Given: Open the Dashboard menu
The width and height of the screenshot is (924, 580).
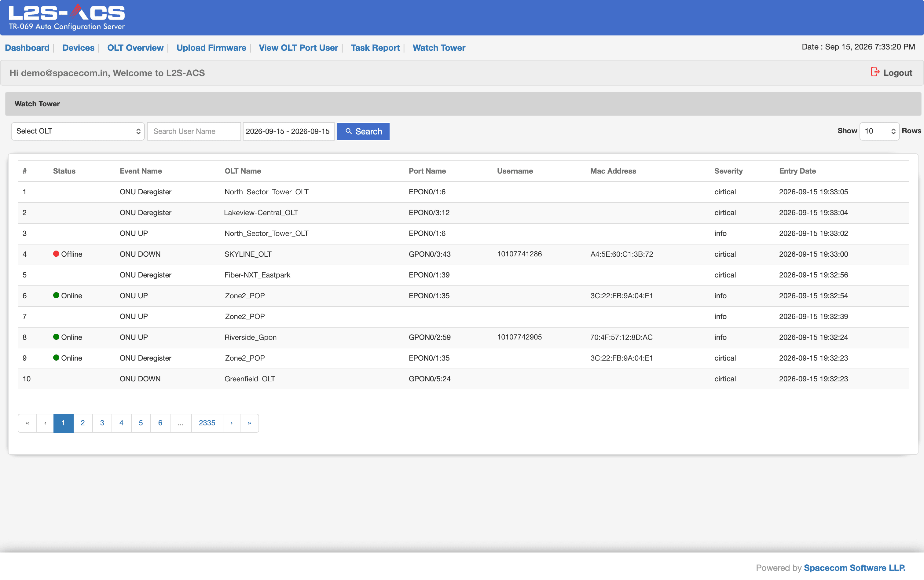Looking at the screenshot, I should click(27, 48).
